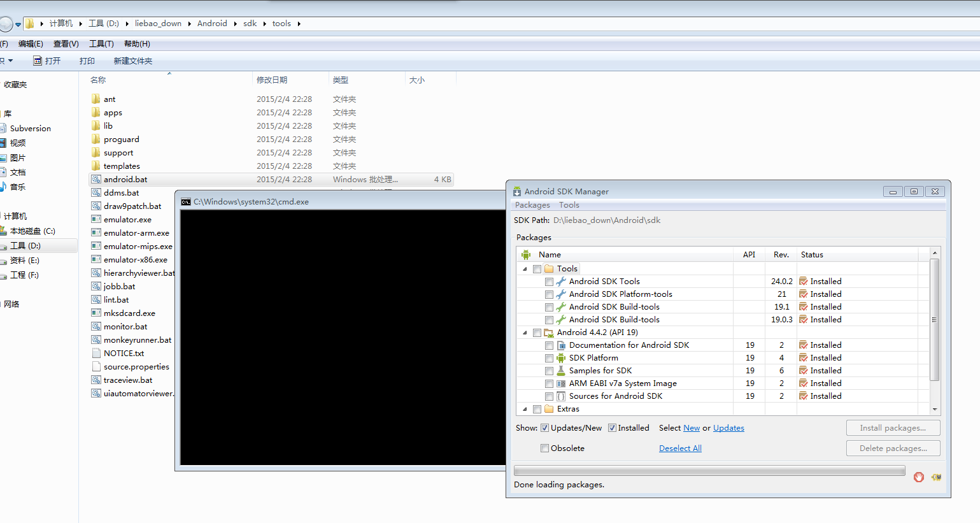The height and width of the screenshot is (523, 980).
Task: Click the Android SDK Platform-tools wrench icon
Action: coord(561,294)
